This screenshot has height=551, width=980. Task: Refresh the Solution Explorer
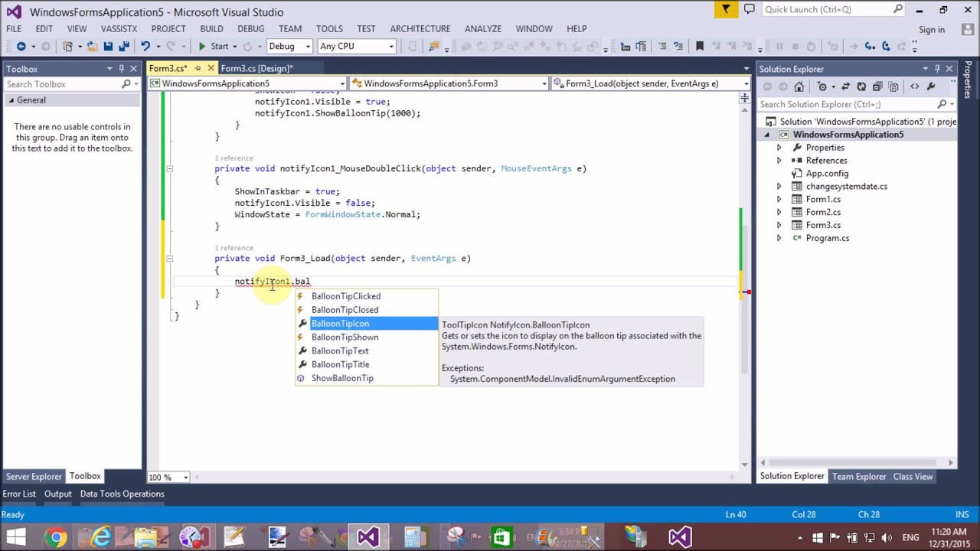point(861,86)
